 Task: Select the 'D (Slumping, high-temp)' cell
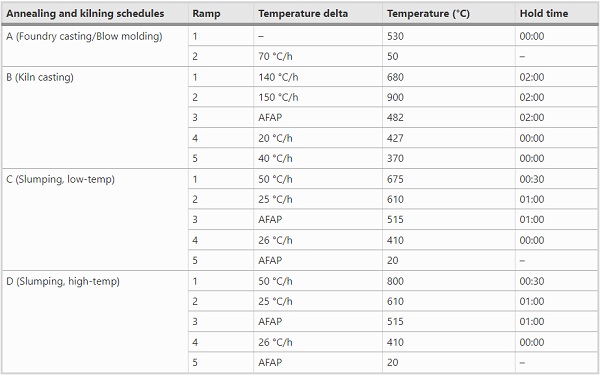pos(95,322)
